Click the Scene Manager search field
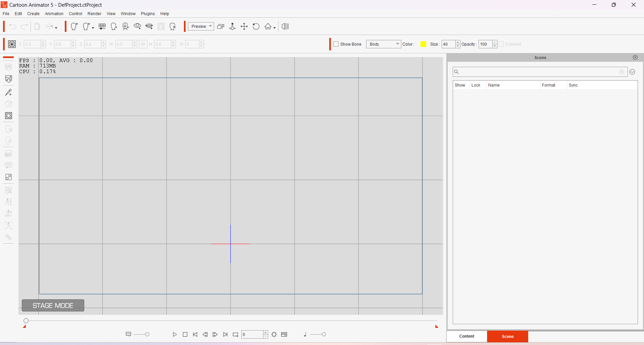Screen dimensions: 644x345 tap(540, 72)
